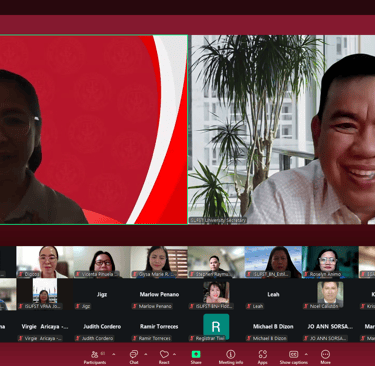The width and height of the screenshot is (375, 366).
Task: Click muted mic icon on Judith Cordero label
Action: (78, 338)
